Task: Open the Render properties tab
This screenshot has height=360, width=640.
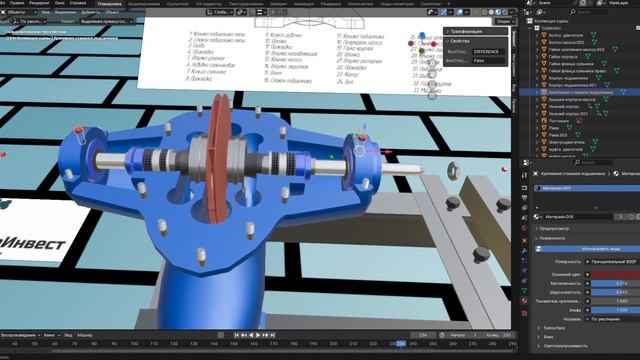Action: pos(524,188)
